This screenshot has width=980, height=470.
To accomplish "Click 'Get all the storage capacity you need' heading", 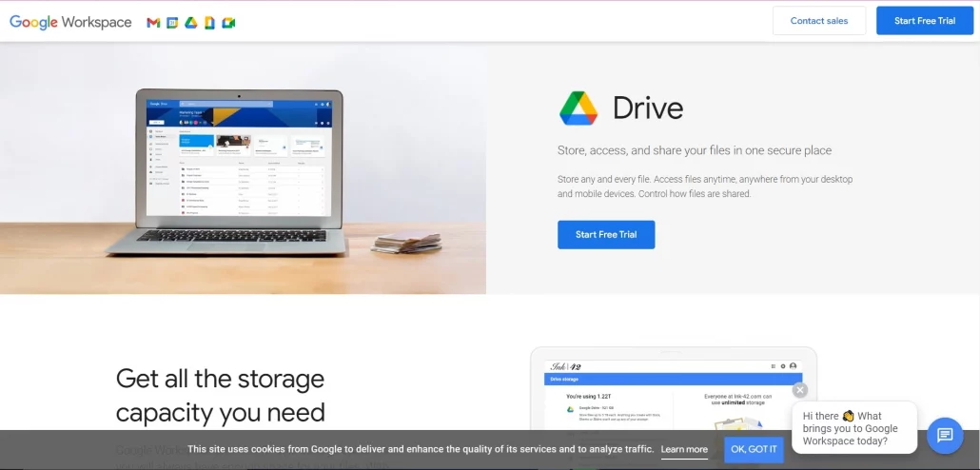I will point(221,396).
